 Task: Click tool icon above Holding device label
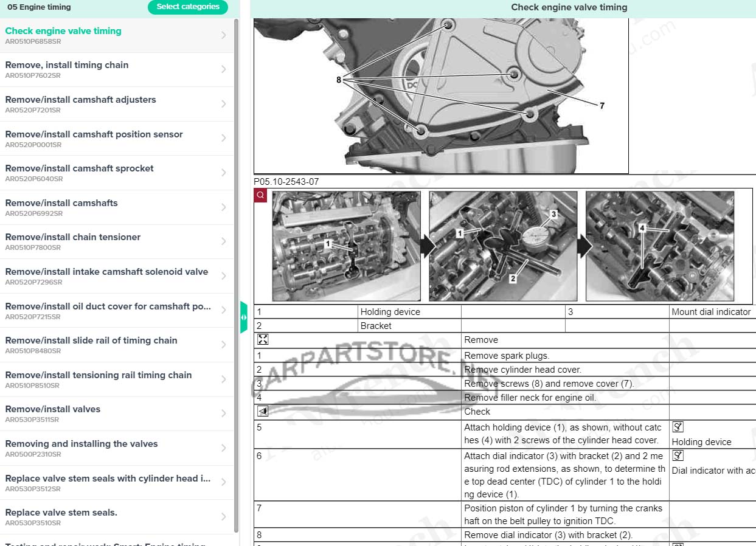click(678, 427)
